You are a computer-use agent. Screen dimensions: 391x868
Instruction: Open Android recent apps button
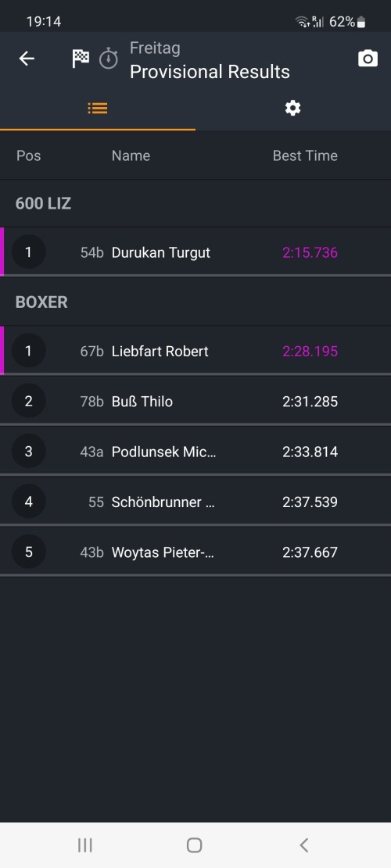tap(84, 845)
